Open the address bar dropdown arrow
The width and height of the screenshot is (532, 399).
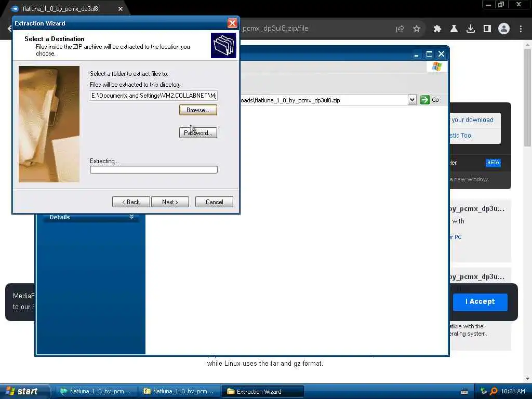412,100
